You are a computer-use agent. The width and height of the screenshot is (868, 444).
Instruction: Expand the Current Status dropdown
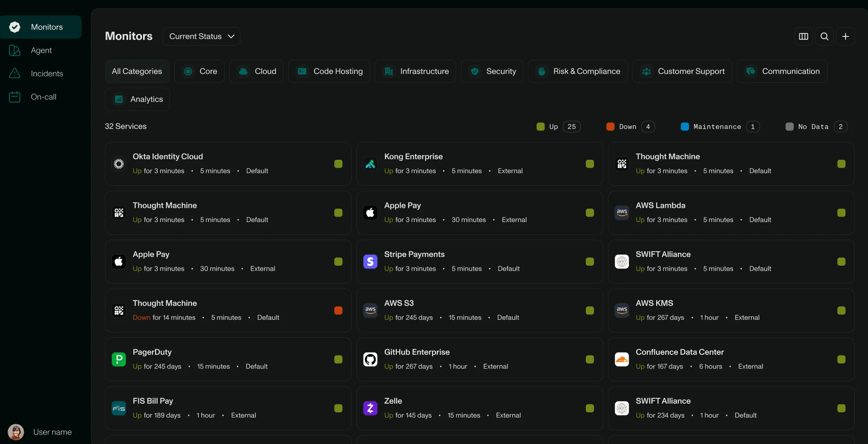[x=201, y=36]
